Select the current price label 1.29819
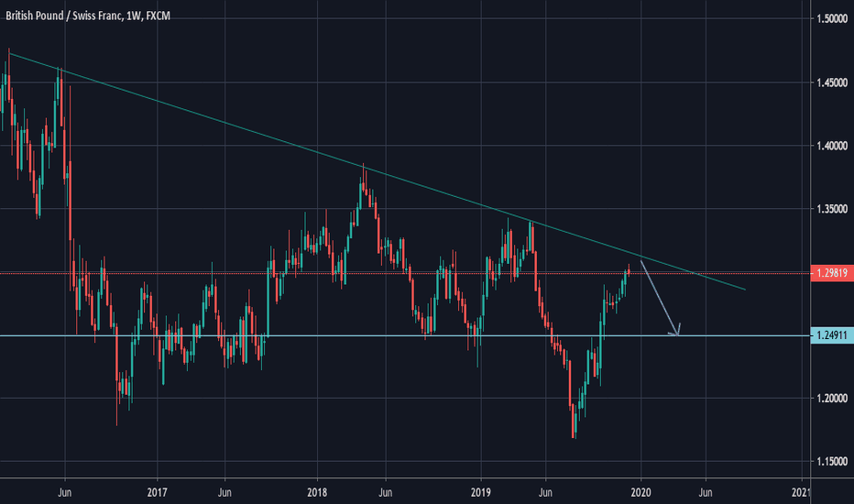 [x=832, y=273]
